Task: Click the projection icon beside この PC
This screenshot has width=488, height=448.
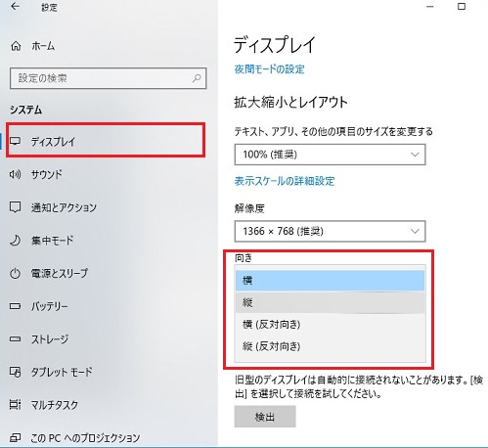Action: pos(15,438)
